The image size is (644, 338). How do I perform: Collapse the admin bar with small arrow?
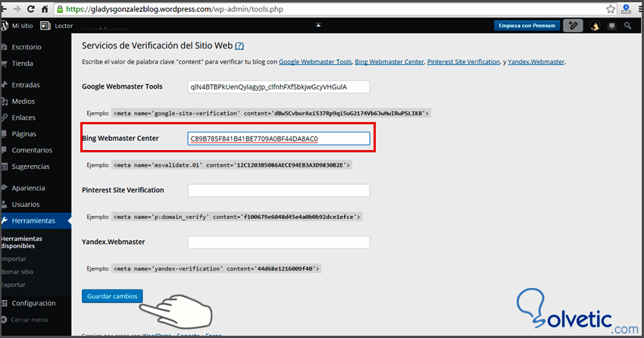318,25
